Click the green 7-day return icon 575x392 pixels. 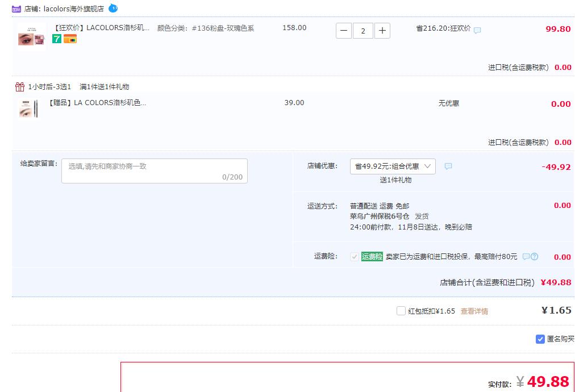[56, 39]
